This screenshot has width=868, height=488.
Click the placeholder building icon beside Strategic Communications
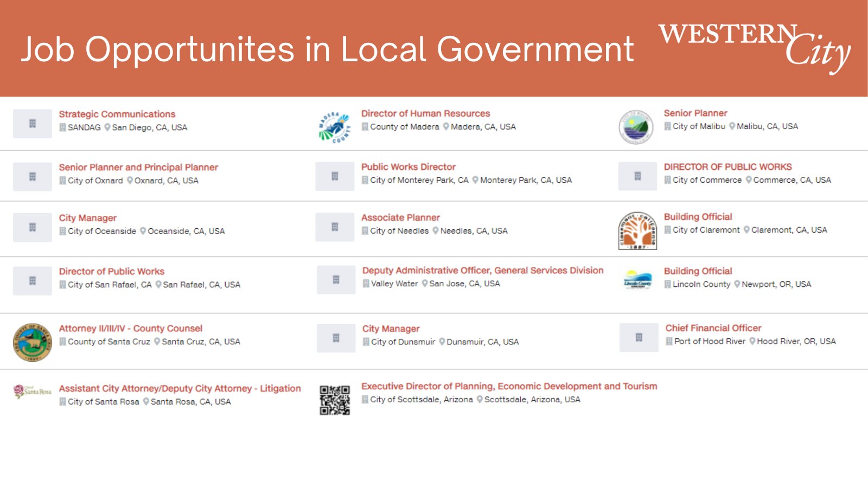33,124
